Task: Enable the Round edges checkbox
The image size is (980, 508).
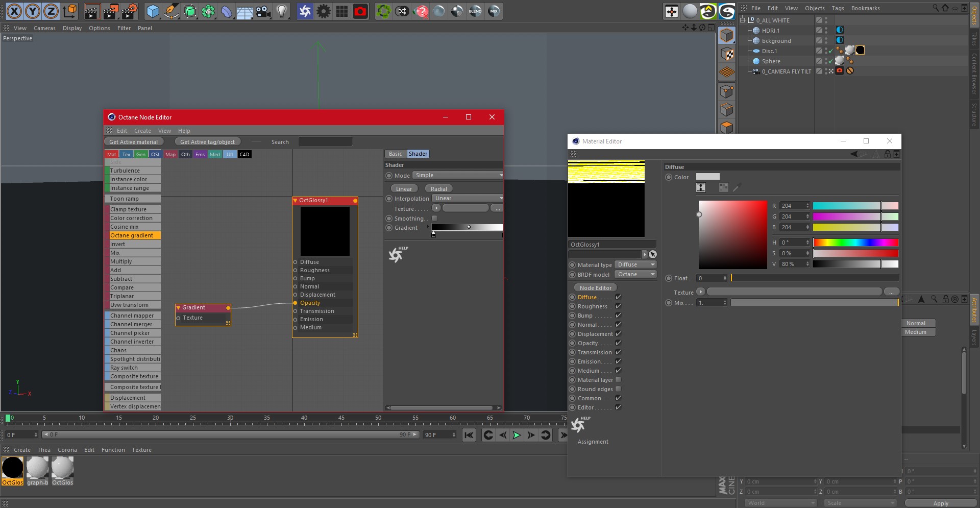Action: (618, 389)
